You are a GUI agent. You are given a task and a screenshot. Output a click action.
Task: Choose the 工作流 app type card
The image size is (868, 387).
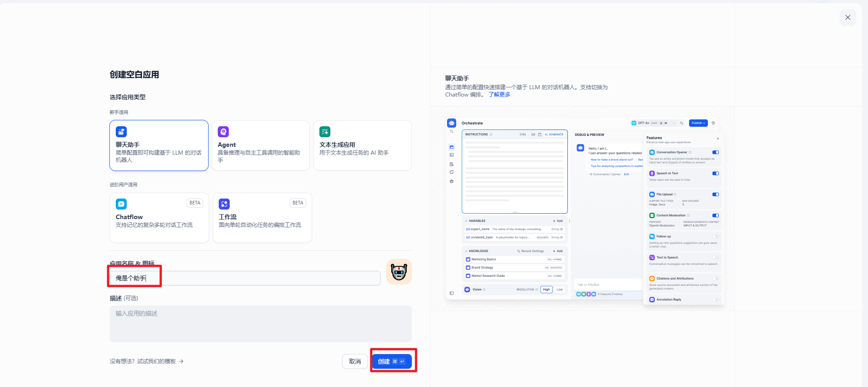pyautogui.click(x=262, y=218)
